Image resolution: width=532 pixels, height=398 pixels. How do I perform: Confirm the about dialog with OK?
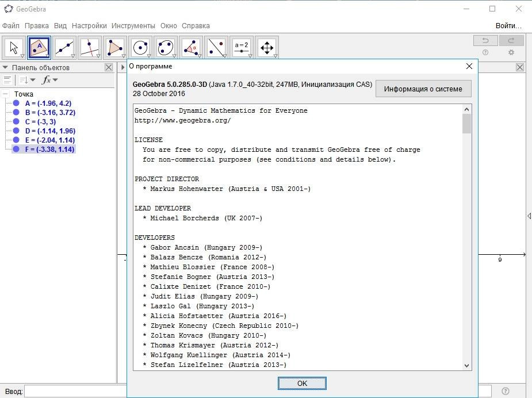tap(302, 383)
